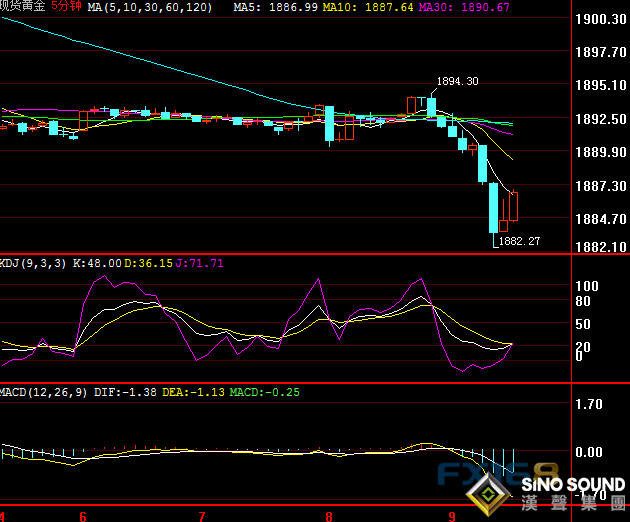Click the 6 marker on time axis
The image size is (630, 522).
[x=82, y=516]
